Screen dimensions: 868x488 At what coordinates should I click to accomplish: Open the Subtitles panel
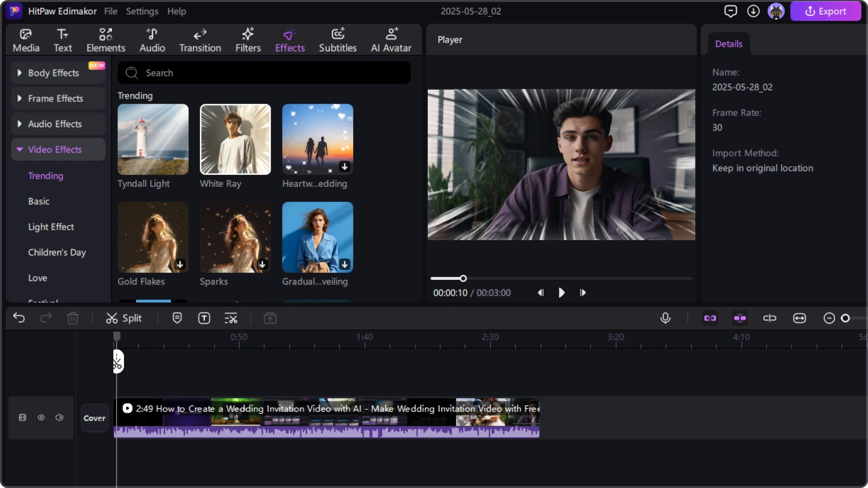tap(338, 40)
